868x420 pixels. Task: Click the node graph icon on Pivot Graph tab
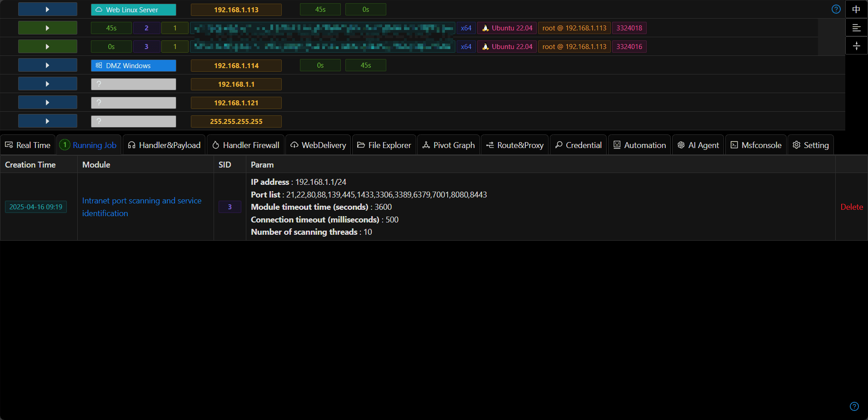[426, 145]
